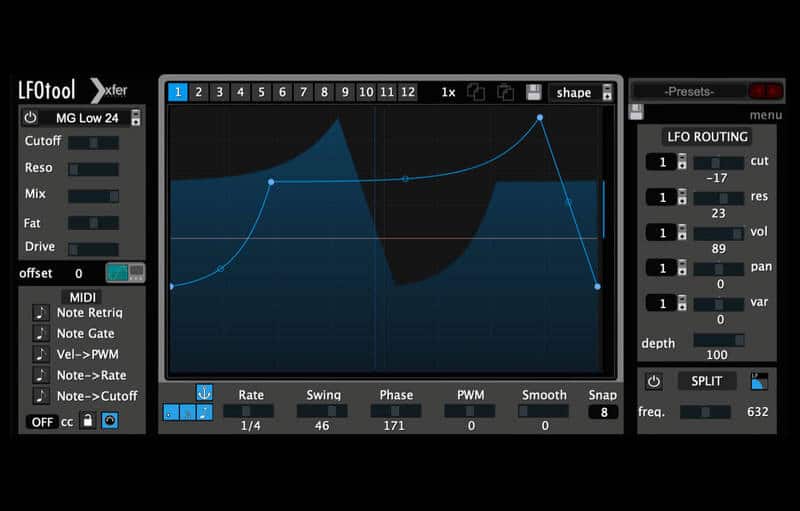Select graph tab 1

coord(178,92)
